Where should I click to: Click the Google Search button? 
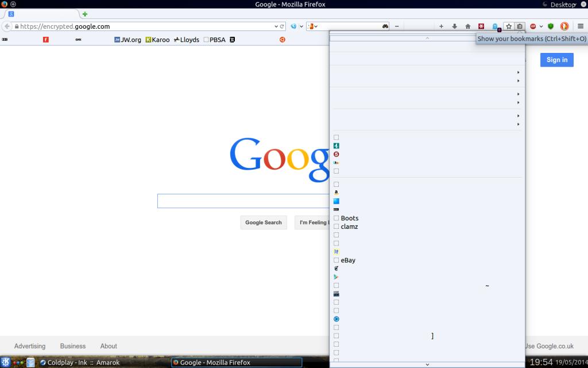264,223
